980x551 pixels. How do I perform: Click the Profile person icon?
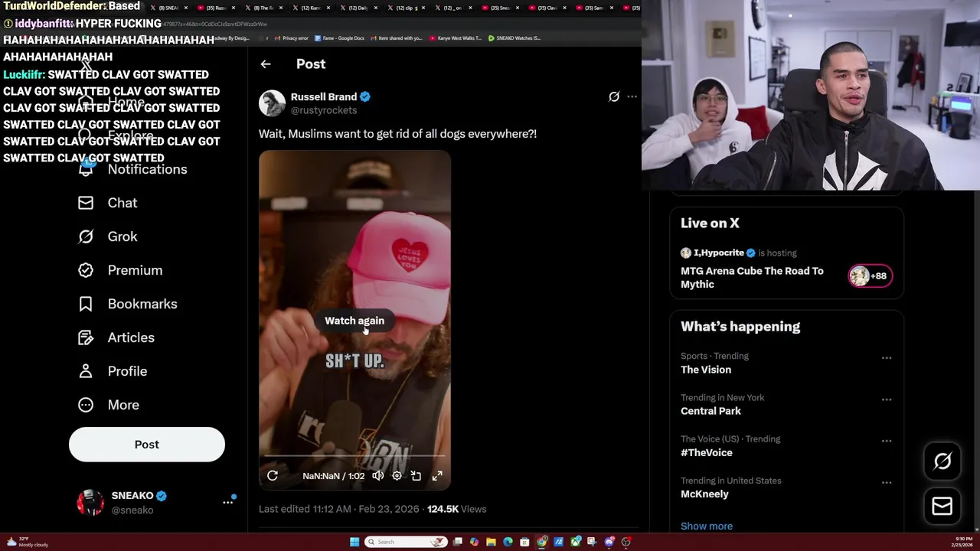(86, 371)
